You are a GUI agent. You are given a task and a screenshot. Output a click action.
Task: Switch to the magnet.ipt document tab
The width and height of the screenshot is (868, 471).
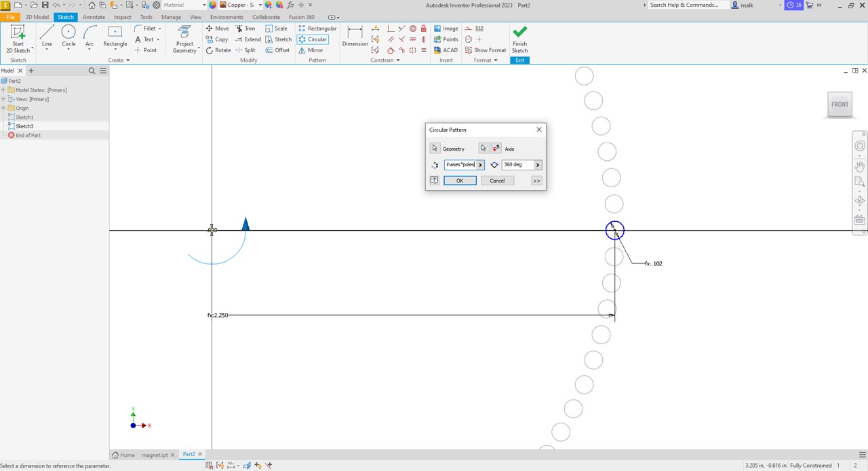(x=155, y=455)
